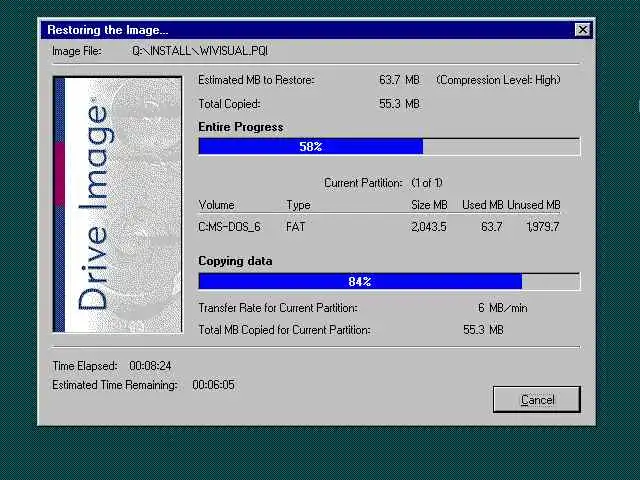
Task: Click the 'Image File:' label
Action: point(77,51)
